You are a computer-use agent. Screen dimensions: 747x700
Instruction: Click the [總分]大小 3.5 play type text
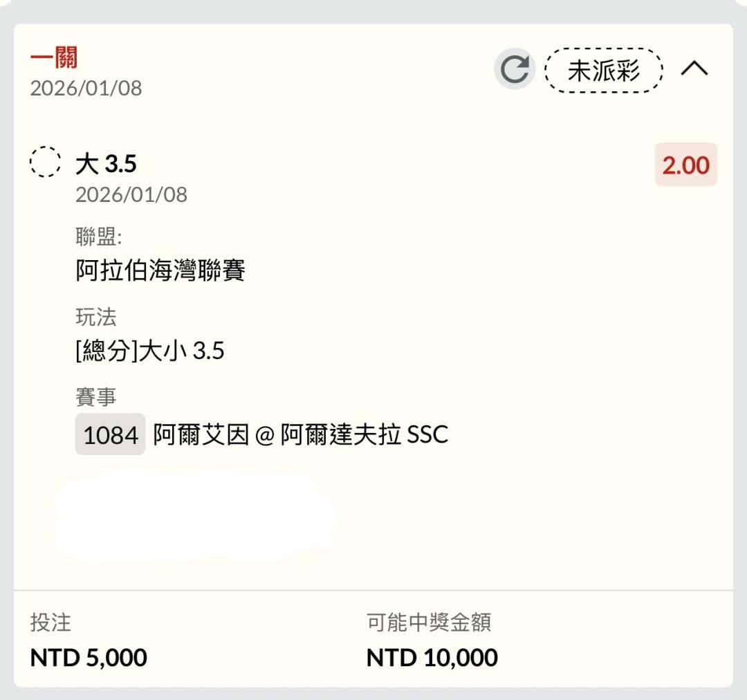(149, 351)
